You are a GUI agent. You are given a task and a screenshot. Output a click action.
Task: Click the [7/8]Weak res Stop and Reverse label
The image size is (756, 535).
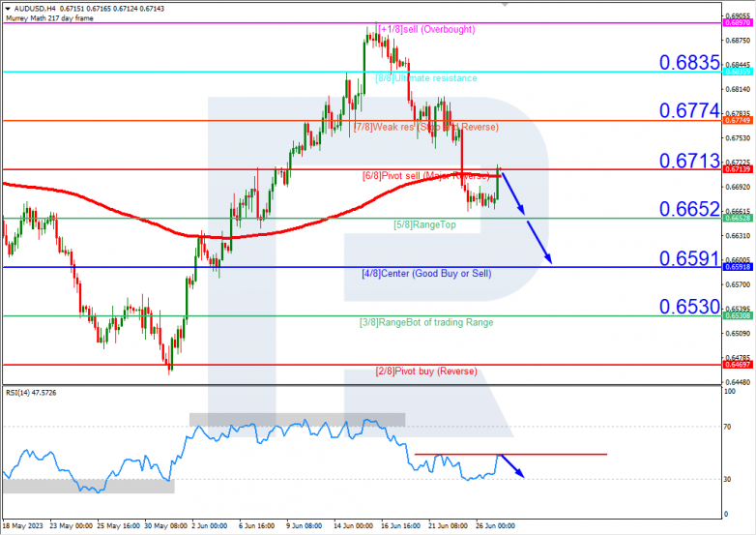[x=425, y=127]
